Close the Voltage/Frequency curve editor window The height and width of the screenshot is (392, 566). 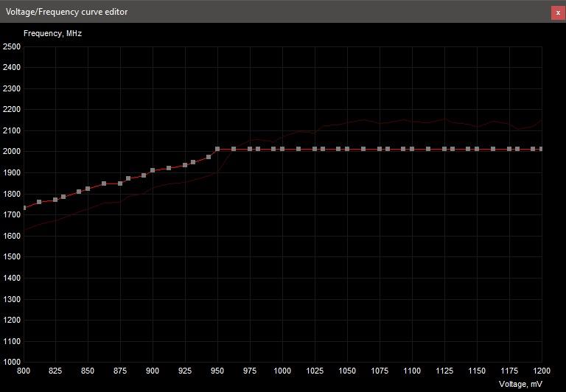558,13
